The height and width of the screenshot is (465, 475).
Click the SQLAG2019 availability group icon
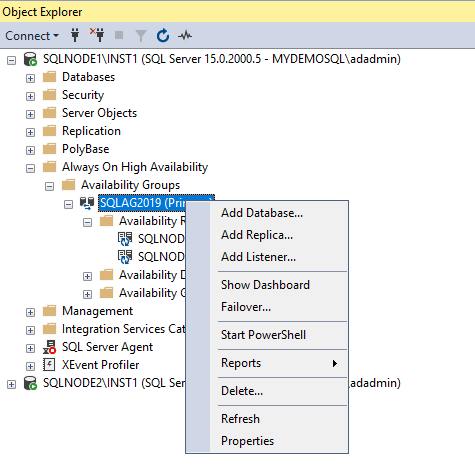pos(87,203)
